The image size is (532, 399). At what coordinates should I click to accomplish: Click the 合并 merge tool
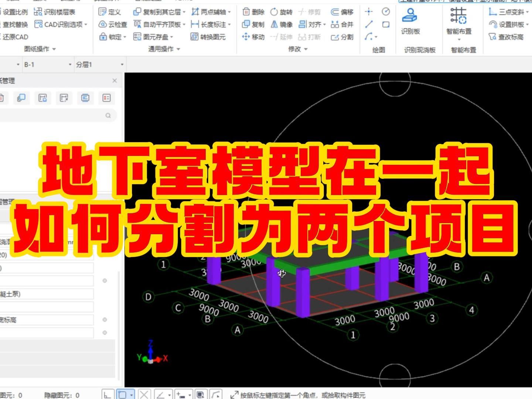point(343,25)
